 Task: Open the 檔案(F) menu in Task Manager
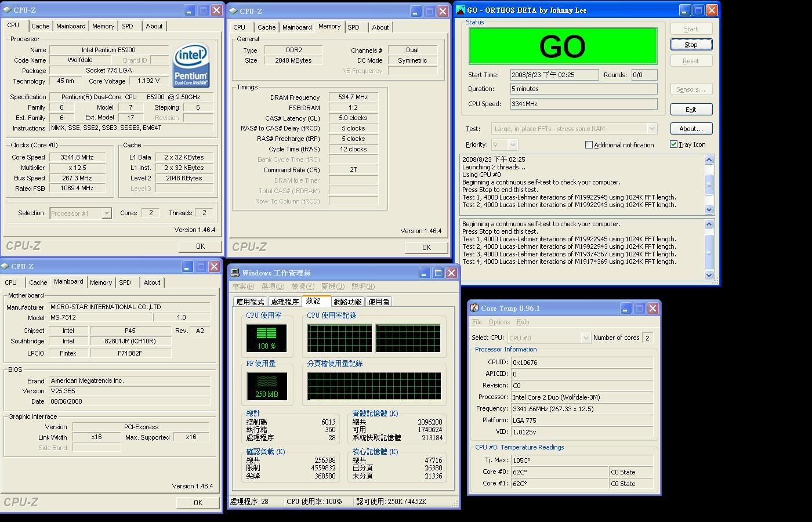pos(243,287)
